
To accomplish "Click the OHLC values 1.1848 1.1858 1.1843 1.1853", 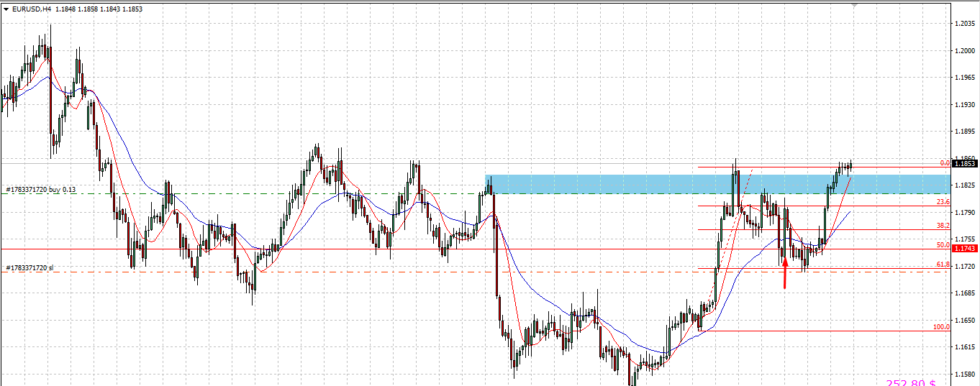I will point(99,9).
